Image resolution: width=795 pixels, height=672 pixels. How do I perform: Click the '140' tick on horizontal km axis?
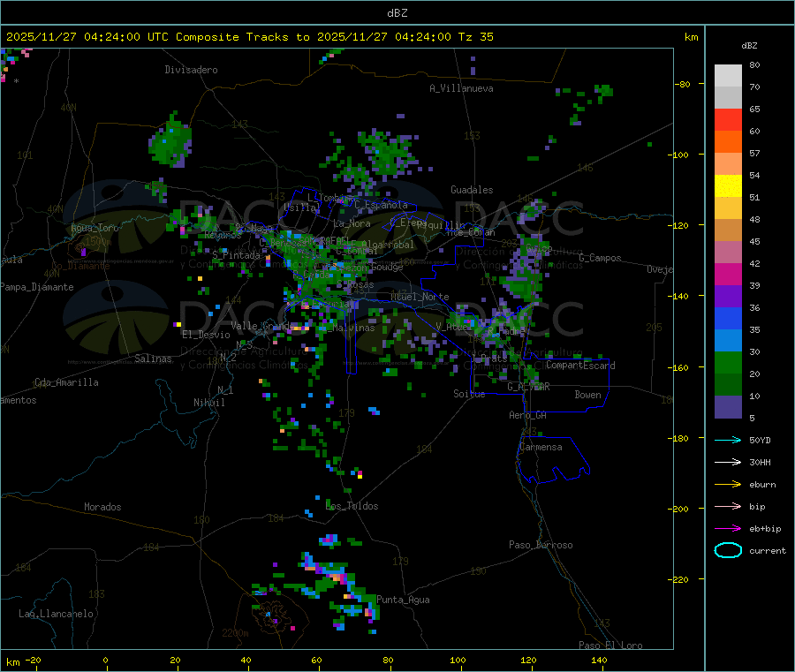point(599,660)
